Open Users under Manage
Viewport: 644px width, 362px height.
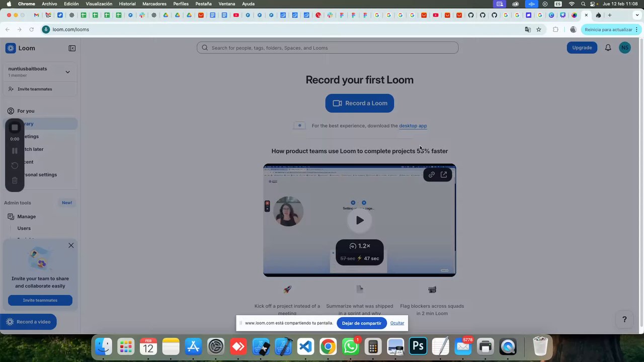pyautogui.click(x=24, y=228)
